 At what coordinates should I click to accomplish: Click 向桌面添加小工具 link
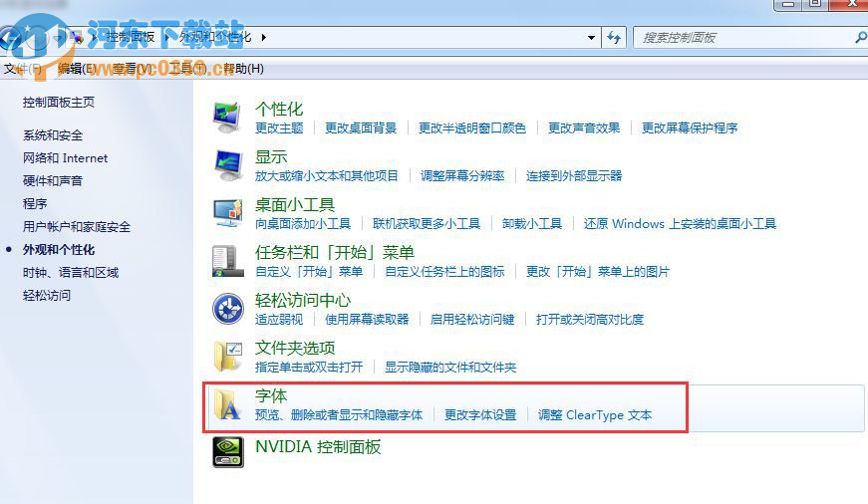click(303, 223)
